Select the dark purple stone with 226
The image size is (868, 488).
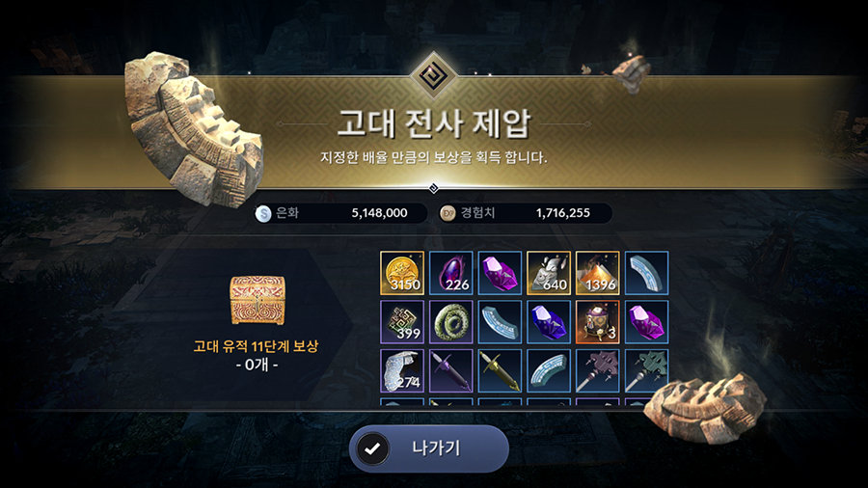(x=451, y=273)
